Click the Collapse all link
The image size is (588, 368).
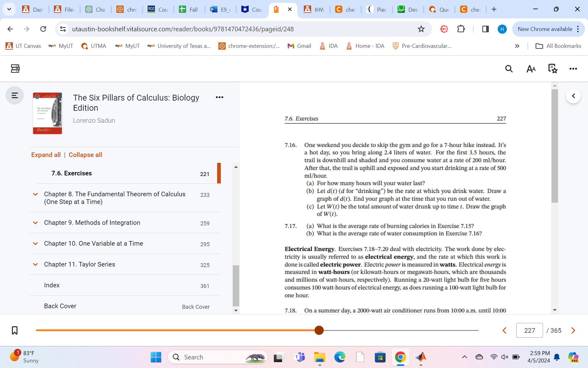(x=85, y=155)
